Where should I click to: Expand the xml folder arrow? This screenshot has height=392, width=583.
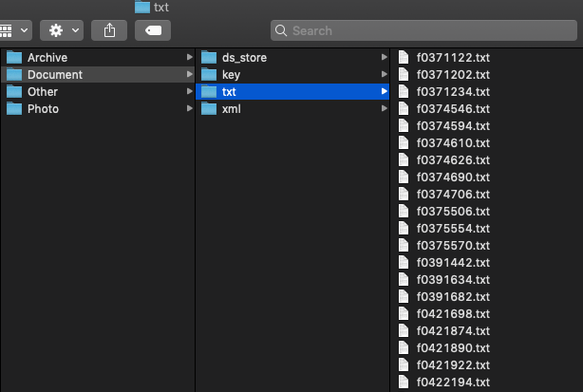tap(385, 108)
